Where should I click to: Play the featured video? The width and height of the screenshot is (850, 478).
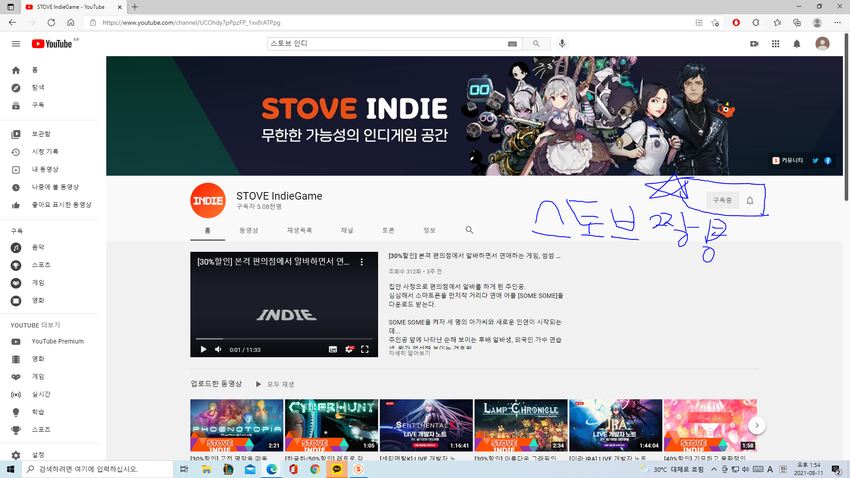pyautogui.click(x=203, y=350)
